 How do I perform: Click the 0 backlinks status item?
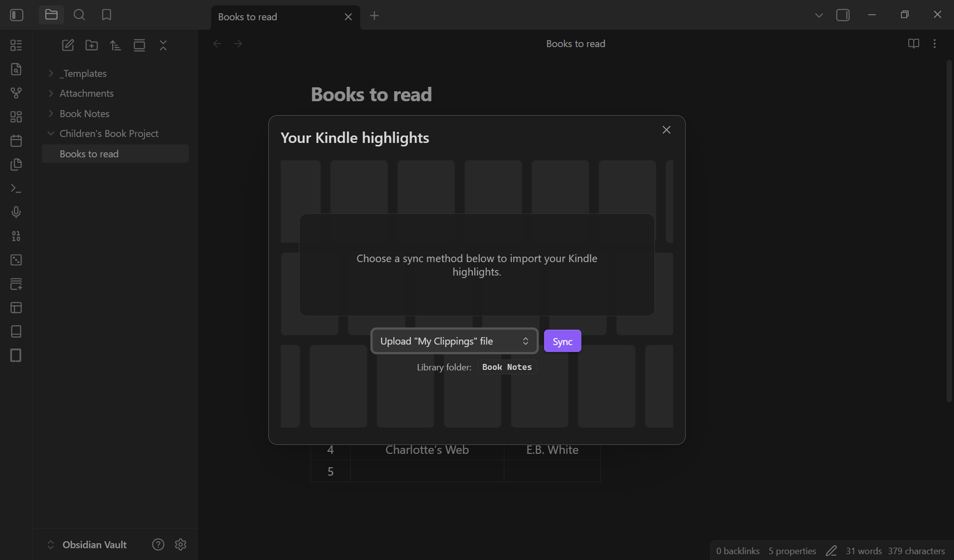point(738,551)
